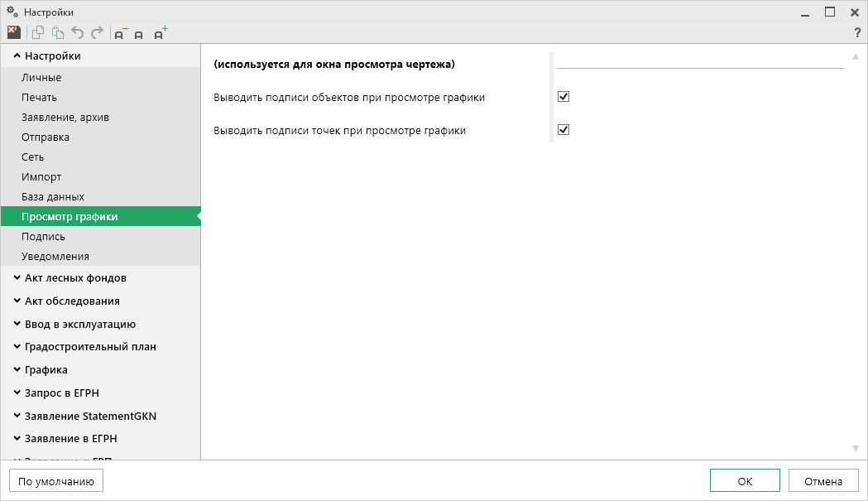
Task: Collapse the 'Настройки' section
Action: pos(17,56)
